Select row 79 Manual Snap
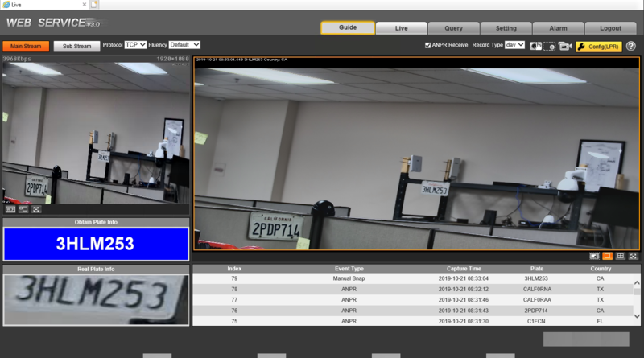This screenshot has height=358, width=644. click(x=413, y=278)
